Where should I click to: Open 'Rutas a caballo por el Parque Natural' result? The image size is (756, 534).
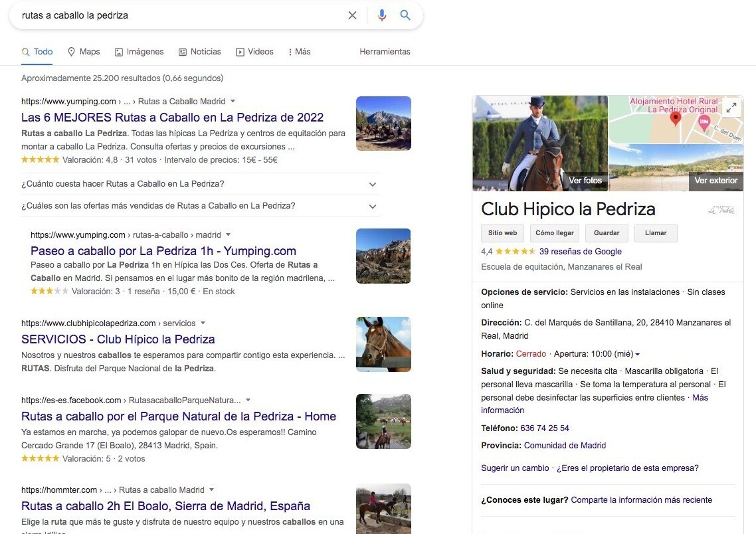click(179, 416)
